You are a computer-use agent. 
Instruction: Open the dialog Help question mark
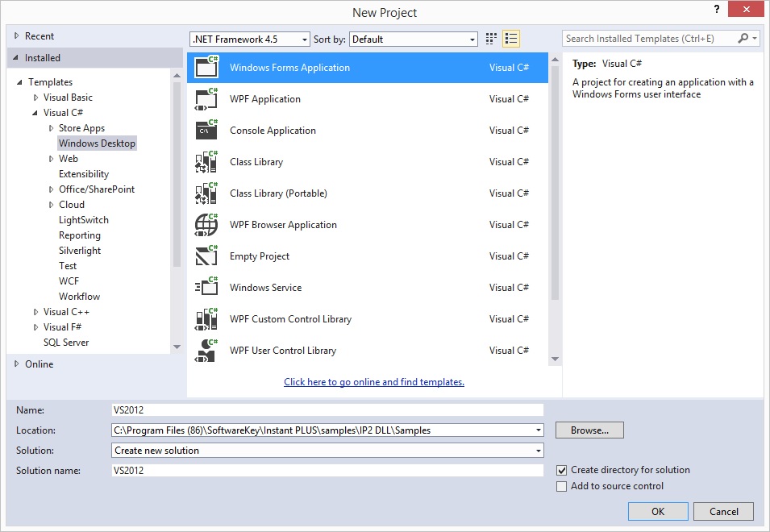717,9
